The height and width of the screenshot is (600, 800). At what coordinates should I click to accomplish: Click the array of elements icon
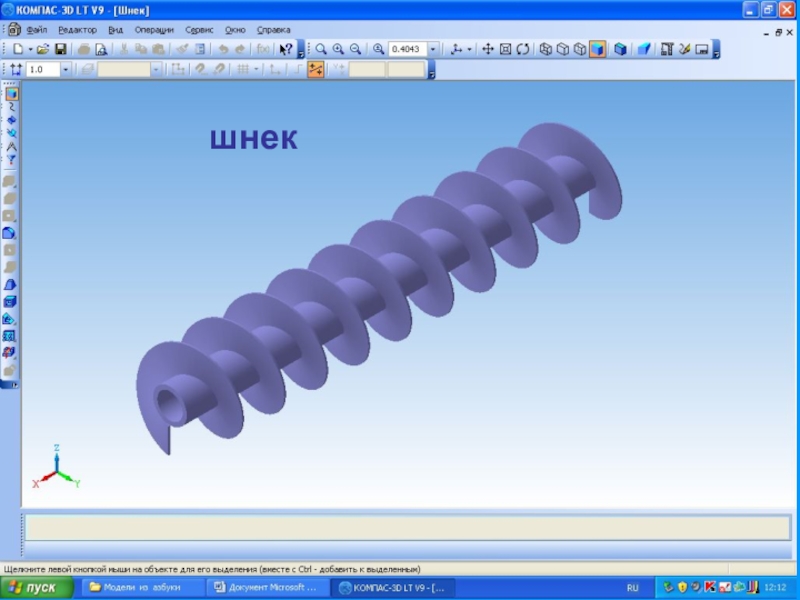point(10,336)
